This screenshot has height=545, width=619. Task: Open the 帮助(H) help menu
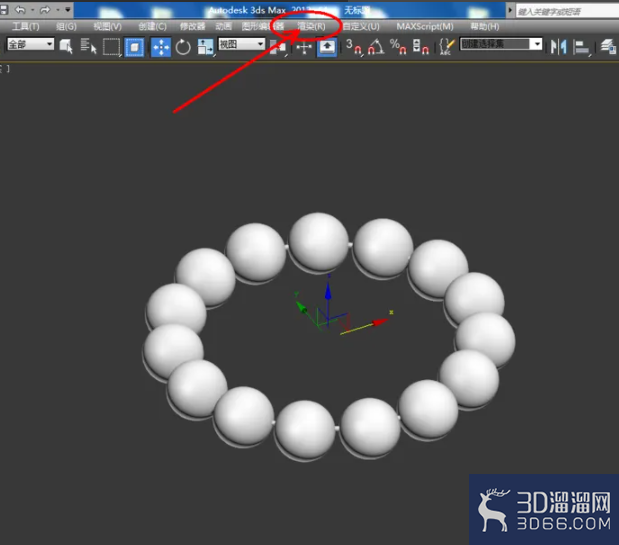485,26
